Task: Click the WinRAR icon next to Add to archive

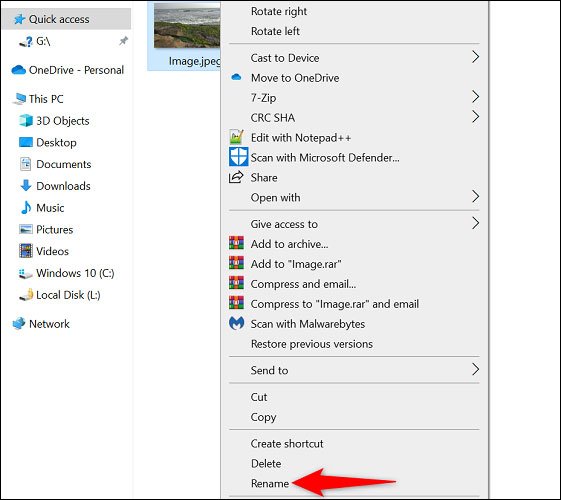Action: 236,243
